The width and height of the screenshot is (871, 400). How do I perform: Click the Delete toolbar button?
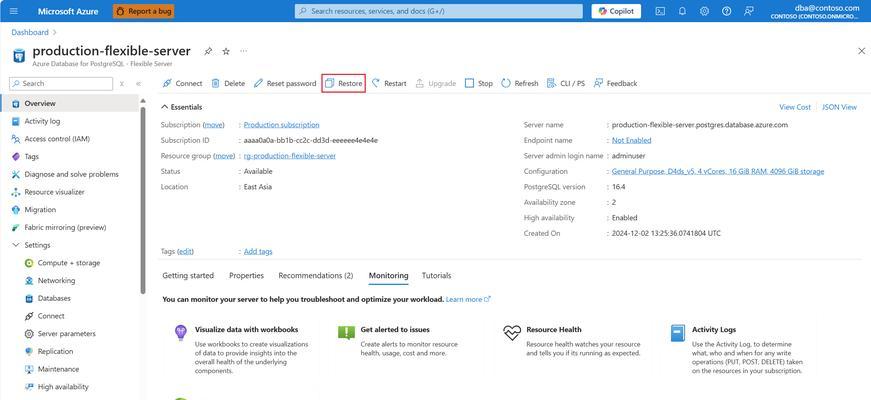point(228,83)
